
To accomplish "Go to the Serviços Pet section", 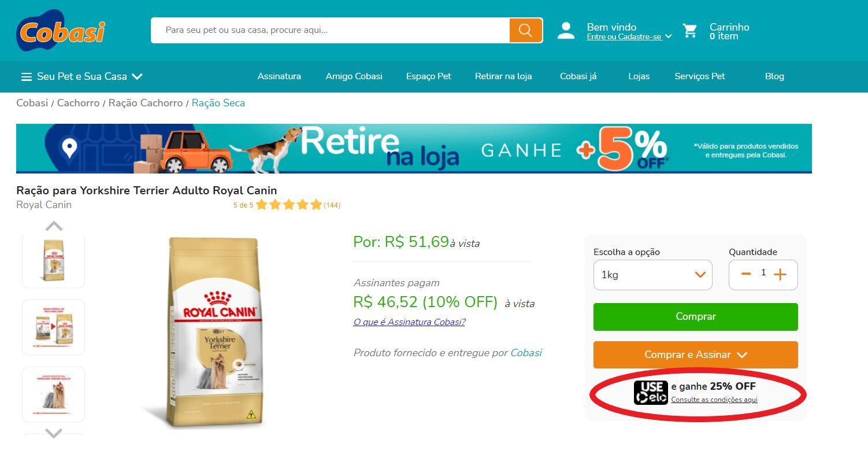I will tap(700, 76).
